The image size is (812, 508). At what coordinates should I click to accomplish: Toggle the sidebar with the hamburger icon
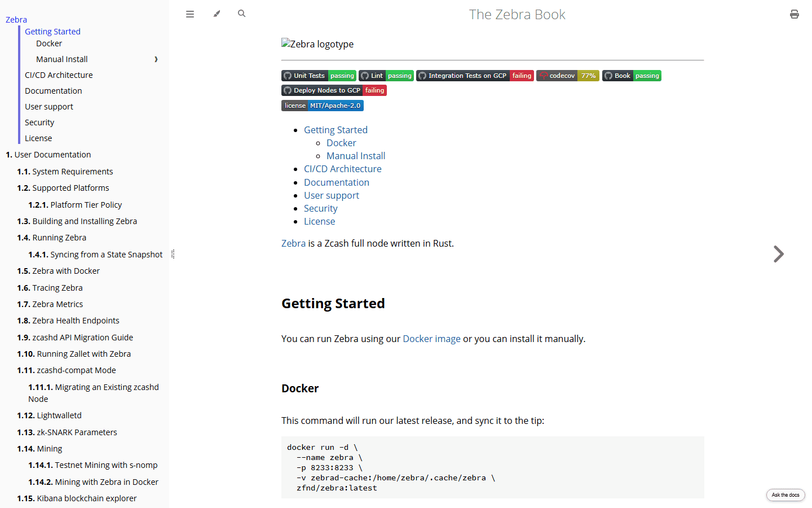tap(190, 14)
